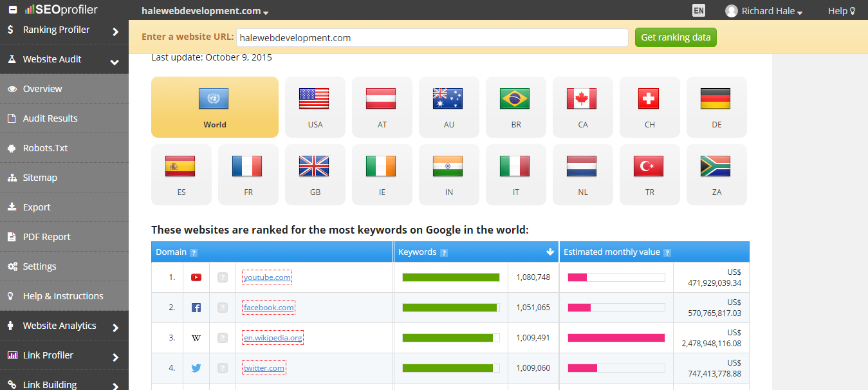Screen dimensions: 868x390
Task: Click the green keywords bar for youtube.com
Action: [x=450, y=277]
